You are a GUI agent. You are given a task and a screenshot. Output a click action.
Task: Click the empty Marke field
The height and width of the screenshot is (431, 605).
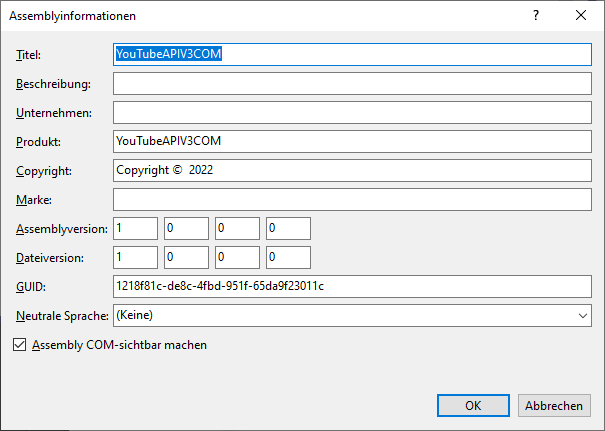(x=352, y=199)
